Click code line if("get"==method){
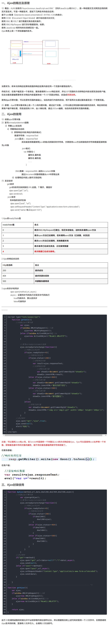Viewport: 109px width, 644px height. click(26, 557)
